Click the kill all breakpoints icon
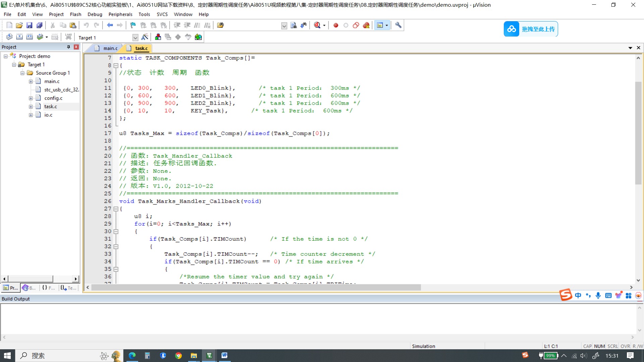 pyautogui.click(x=366, y=25)
